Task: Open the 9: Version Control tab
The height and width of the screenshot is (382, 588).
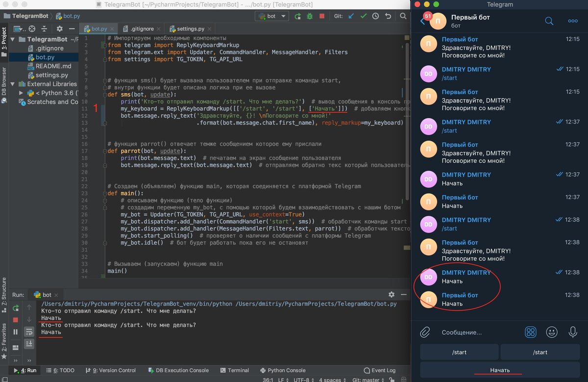Action: pos(110,370)
